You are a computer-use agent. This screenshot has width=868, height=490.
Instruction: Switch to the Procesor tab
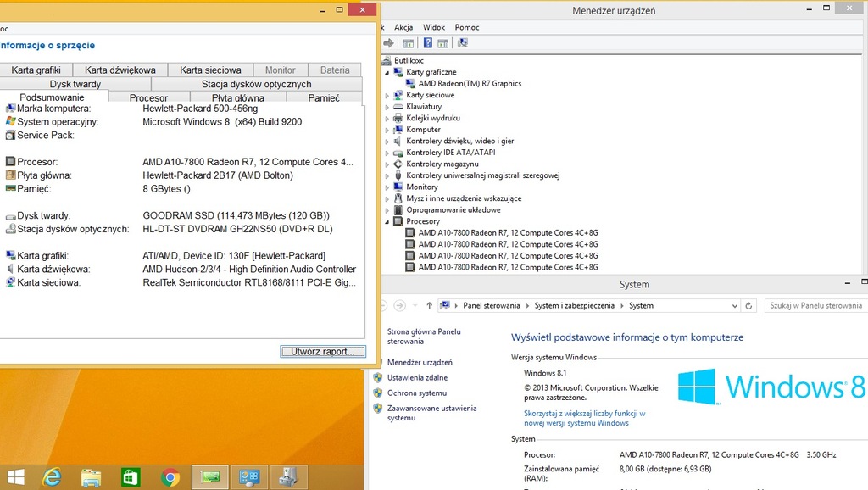[148, 98]
